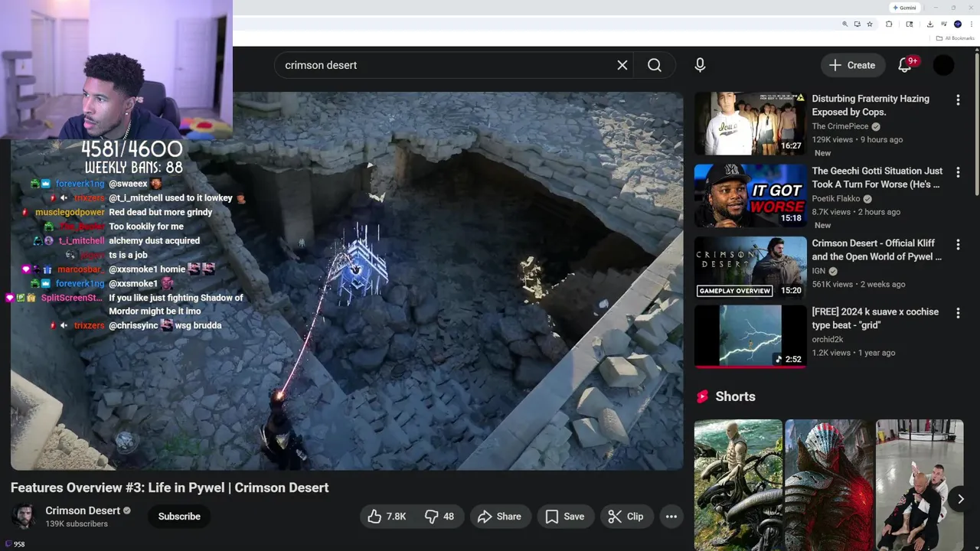Go to The CrimePiece channel
The width and height of the screenshot is (980, 551).
(x=840, y=126)
